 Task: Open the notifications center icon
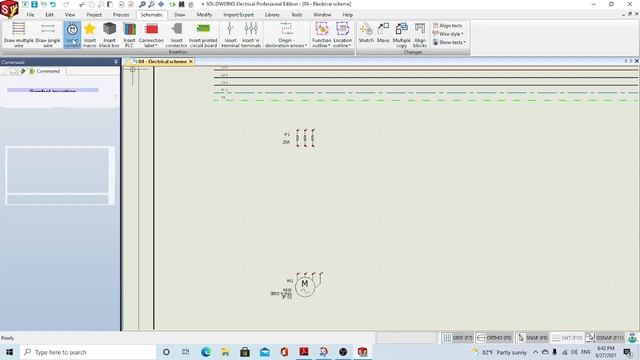click(x=627, y=352)
